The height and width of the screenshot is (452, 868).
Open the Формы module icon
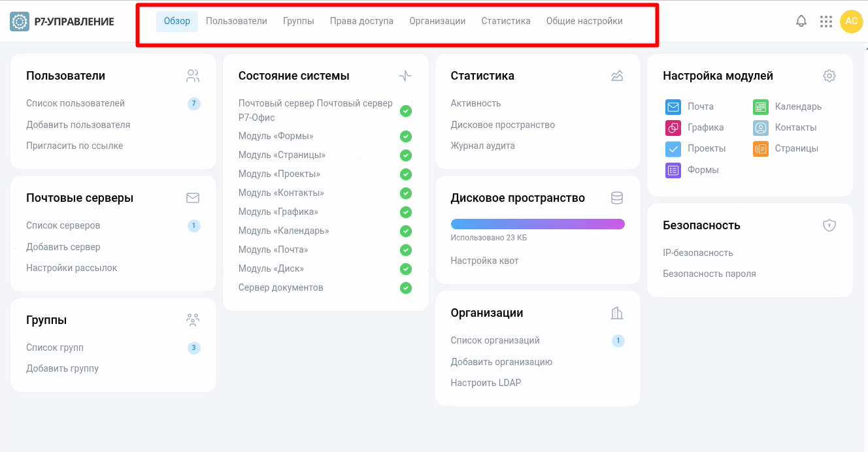pos(673,170)
